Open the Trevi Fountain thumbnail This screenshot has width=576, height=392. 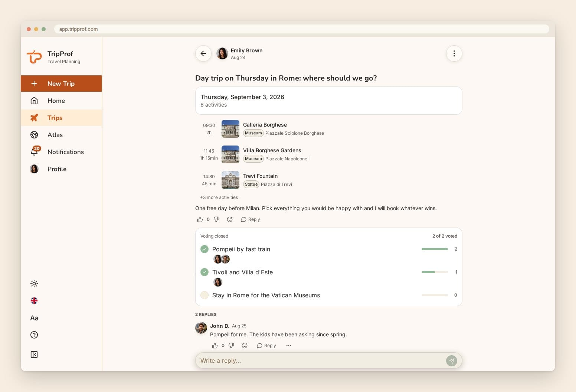pos(230,180)
